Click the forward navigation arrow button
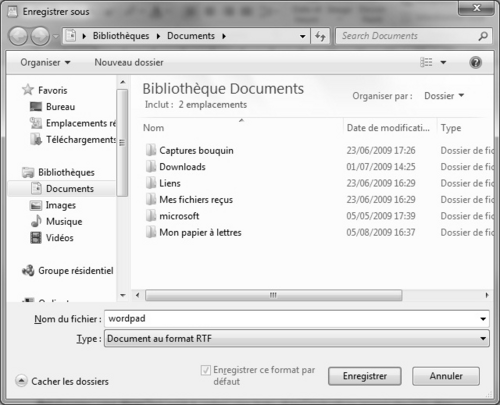 [x=41, y=36]
